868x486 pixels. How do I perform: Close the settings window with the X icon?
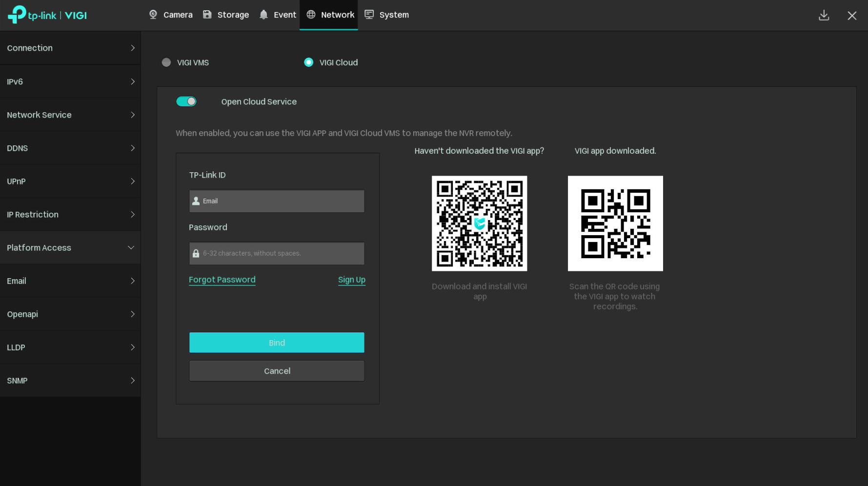(x=852, y=16)
